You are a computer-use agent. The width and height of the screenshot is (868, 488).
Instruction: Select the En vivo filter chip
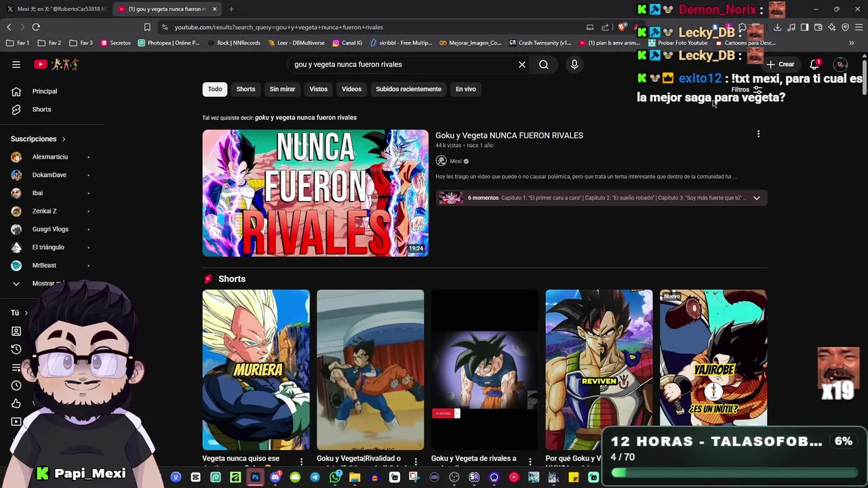tap(465, 89)
